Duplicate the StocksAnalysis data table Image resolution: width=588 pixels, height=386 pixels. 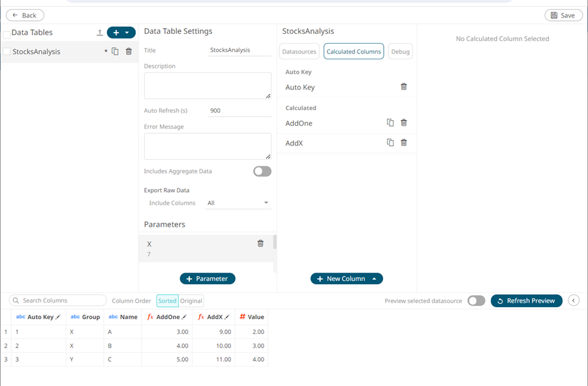tap(116, 52)
